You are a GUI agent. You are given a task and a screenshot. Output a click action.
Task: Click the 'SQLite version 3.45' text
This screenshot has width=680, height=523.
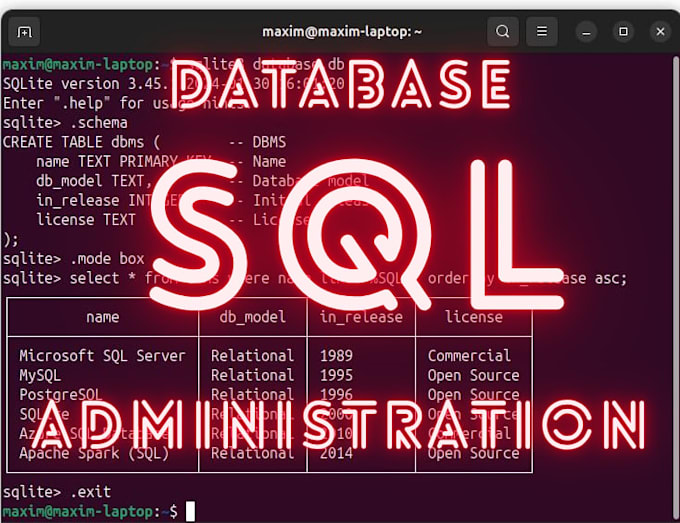82,84
